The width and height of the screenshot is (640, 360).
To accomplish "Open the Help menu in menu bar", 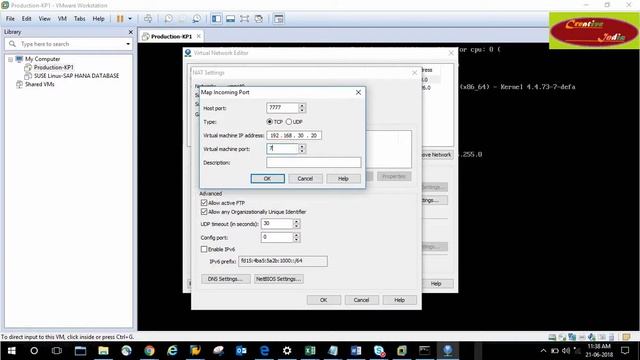I will click(98, 19).
